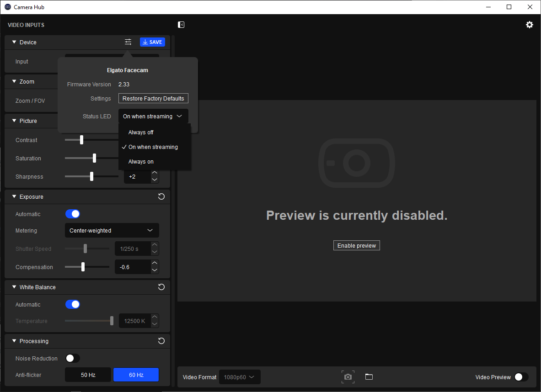Viewport: 541px width, 392px height.
Task: Turn on Noise Reduction toggle
Action: (x=73, y=358)
